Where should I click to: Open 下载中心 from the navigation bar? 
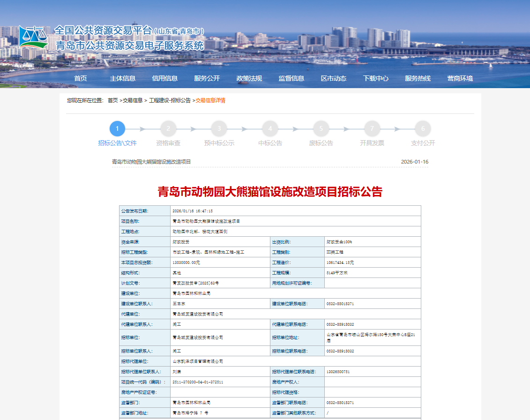pos(376,78)
